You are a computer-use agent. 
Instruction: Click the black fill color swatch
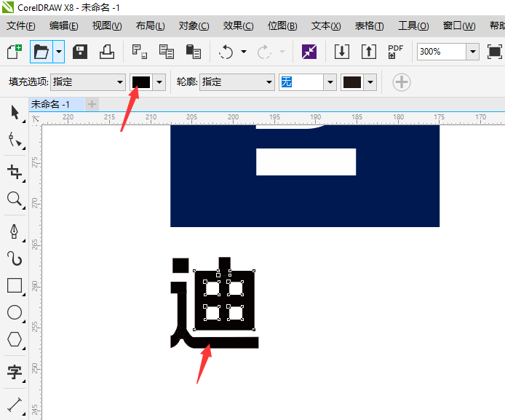[141, 82]
